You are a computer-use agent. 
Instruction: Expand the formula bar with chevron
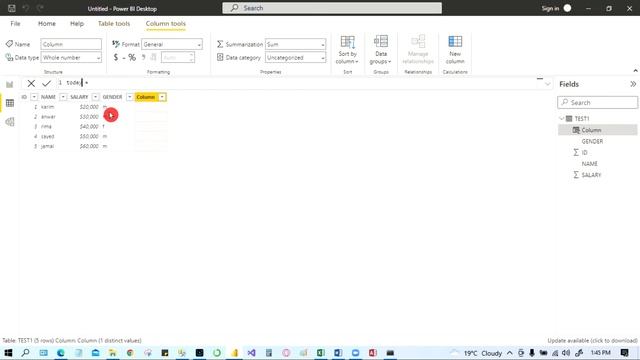coord(547,84)
